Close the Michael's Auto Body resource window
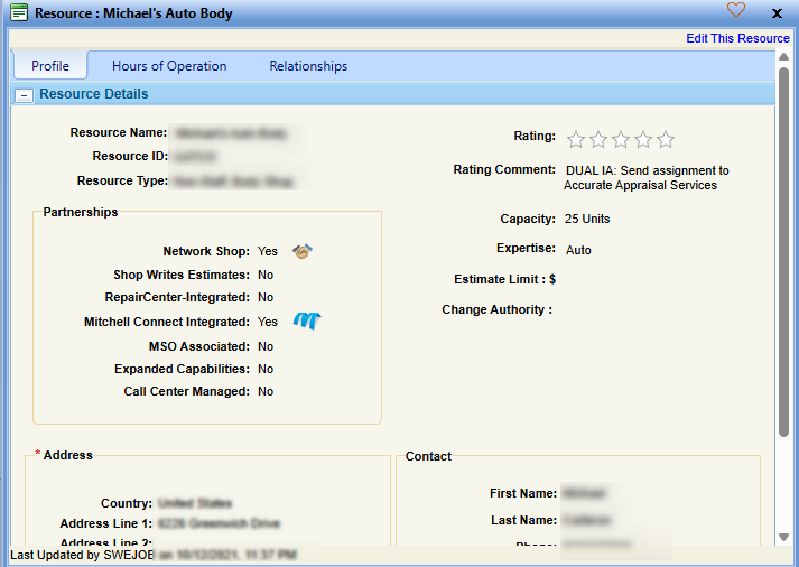Viewport: 799px width, 567px height. tap(777, 13)
